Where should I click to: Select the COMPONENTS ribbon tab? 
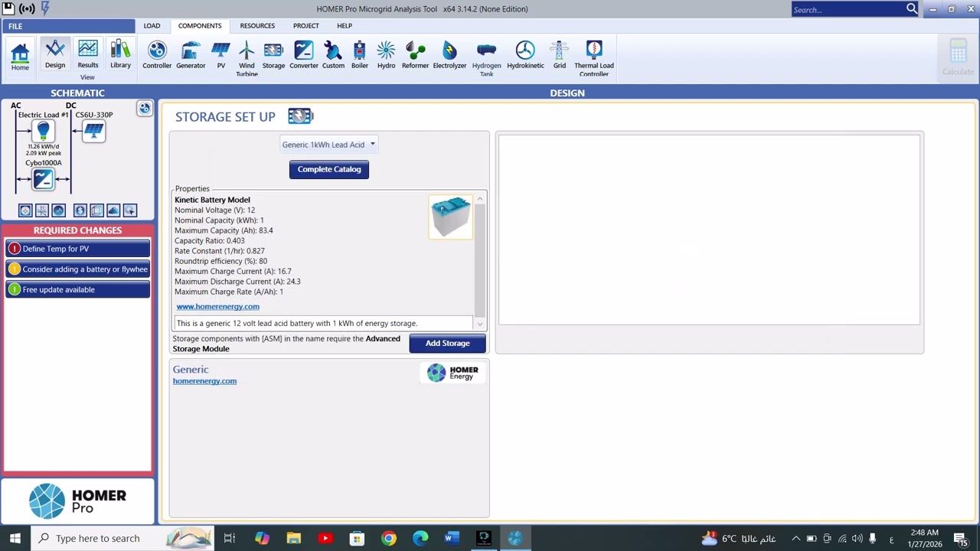click(x=200, y=26)
